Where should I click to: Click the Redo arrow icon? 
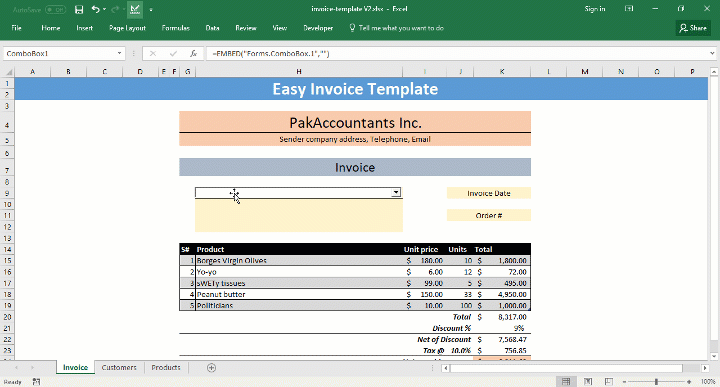[x=115, y=9]
